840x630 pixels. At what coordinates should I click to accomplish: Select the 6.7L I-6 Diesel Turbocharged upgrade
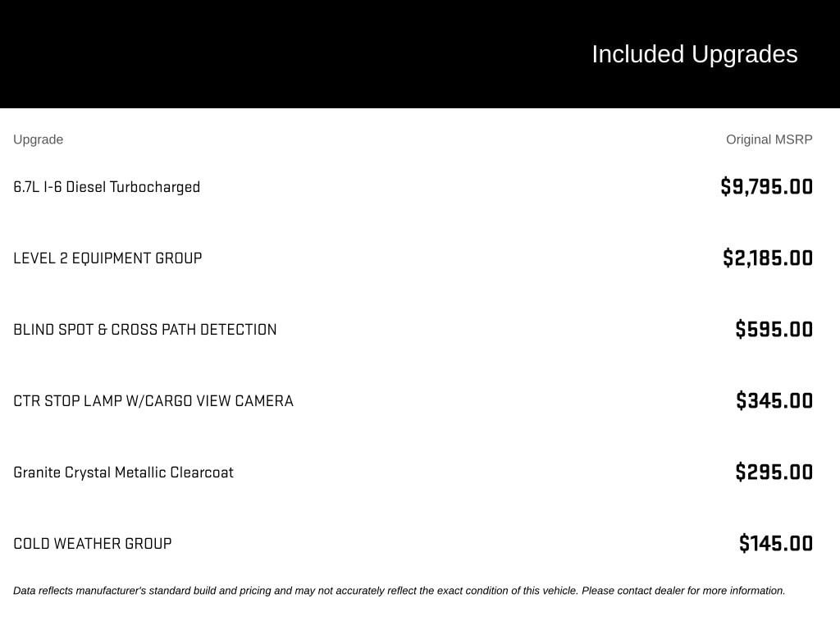pyautogui.click(x=107, y=187)
